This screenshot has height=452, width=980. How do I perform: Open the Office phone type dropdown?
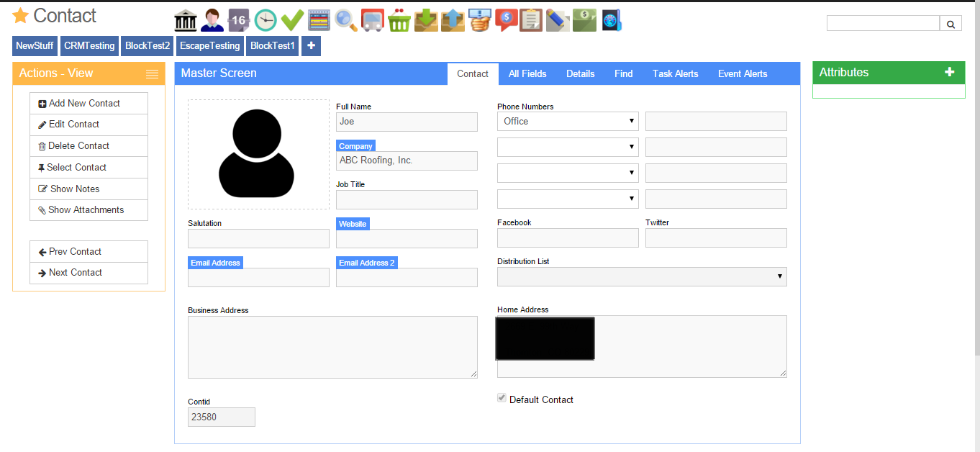coord(567,122)
